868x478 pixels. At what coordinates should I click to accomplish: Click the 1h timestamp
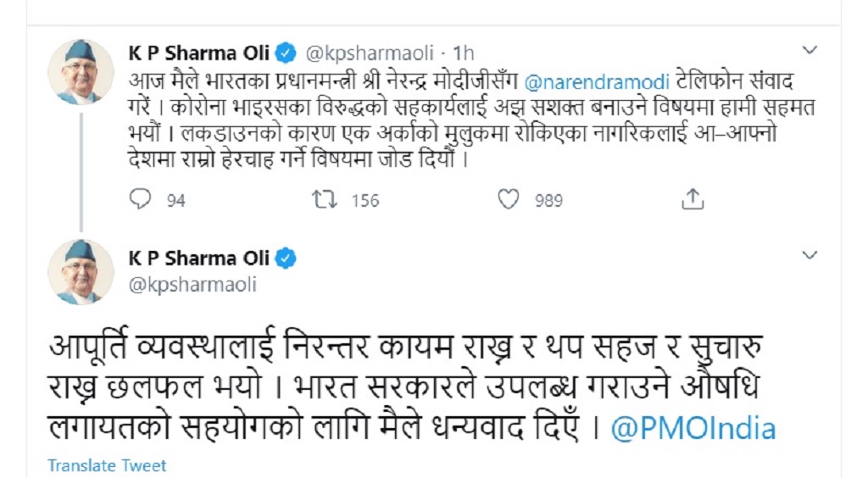click(x=464, y=54)
